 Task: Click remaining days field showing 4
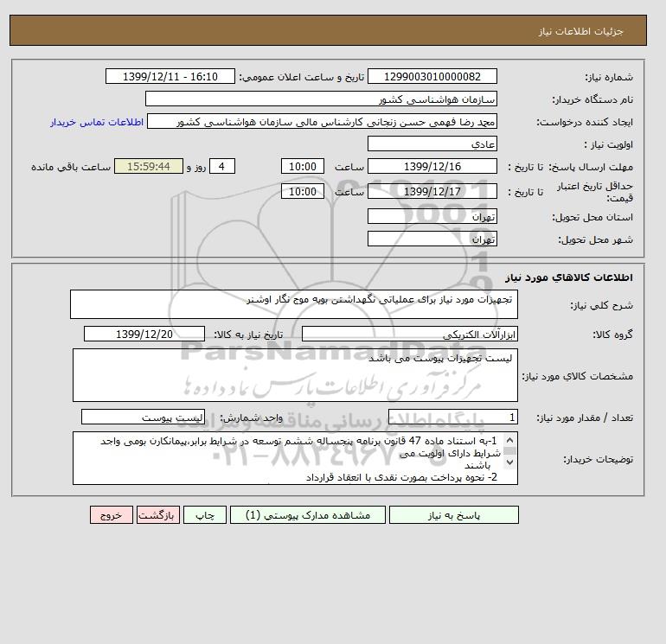[221, 167]
